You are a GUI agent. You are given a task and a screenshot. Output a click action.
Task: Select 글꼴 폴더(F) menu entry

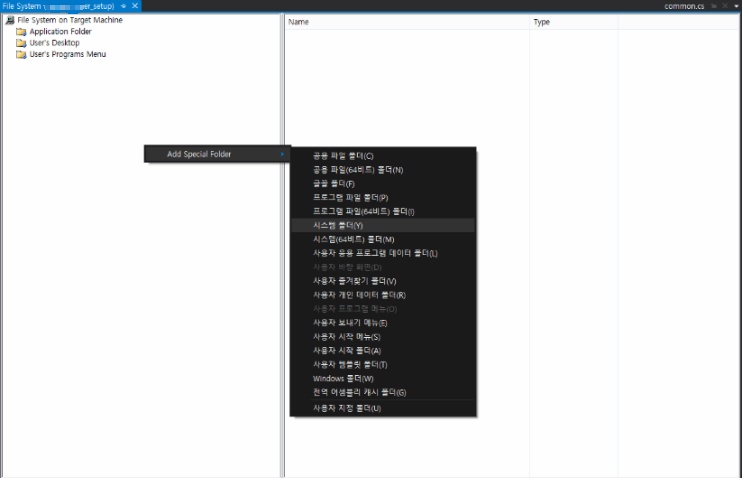(x=383, y=184)
